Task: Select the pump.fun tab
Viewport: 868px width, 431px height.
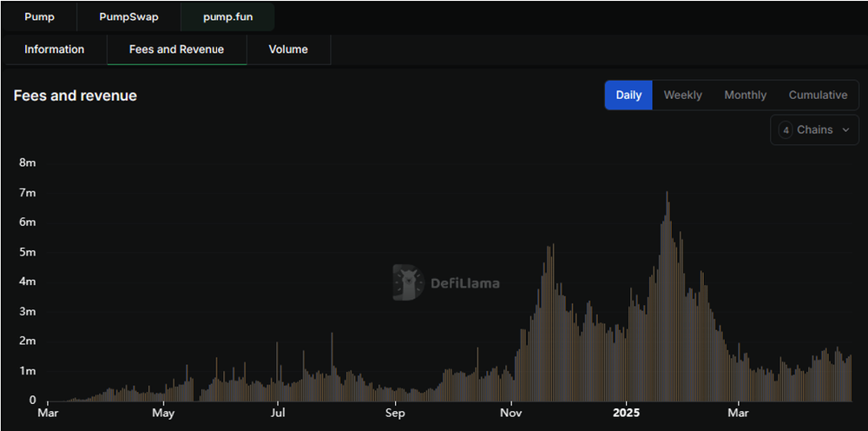Action: [227, 17]
